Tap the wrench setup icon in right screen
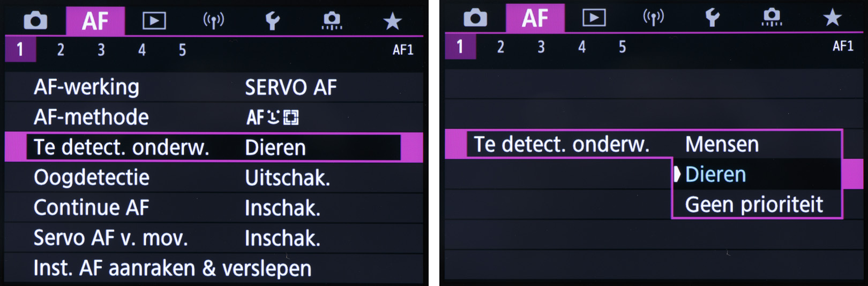Image resolution: width=868 pixels, height=286 pixels. pyautogui.click(x=712, y=18)
